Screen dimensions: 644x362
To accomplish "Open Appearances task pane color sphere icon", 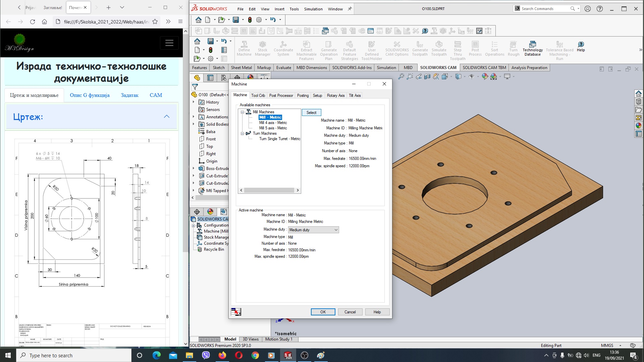I will point(639,126).
